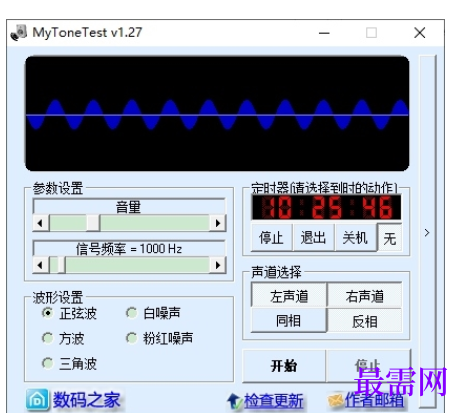Set timer action to 退出
The height and width of the screenshot is (413, 466).
pyautogui.click(x=313, y=238)
